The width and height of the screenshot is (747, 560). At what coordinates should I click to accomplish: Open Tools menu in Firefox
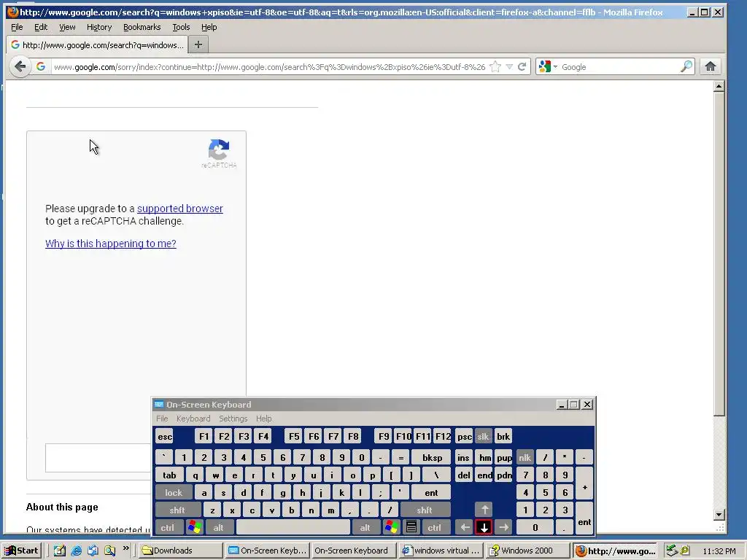click(181, 27)
